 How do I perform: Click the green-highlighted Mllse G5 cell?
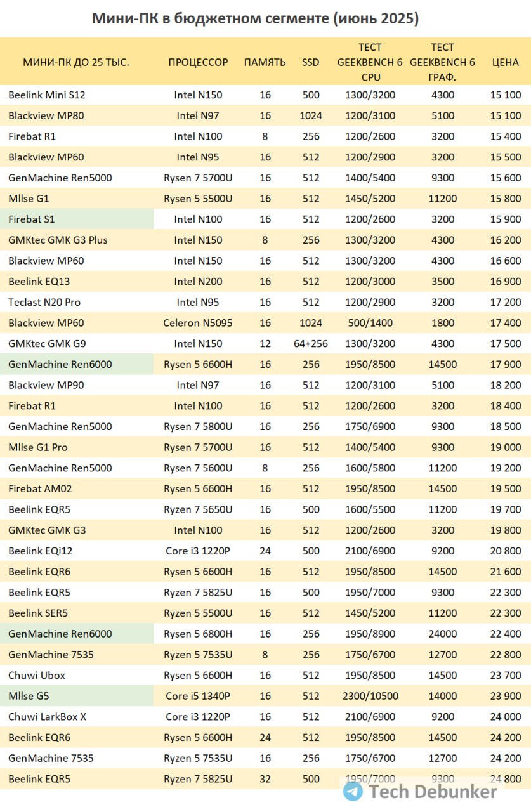click(x=77, y=696)
